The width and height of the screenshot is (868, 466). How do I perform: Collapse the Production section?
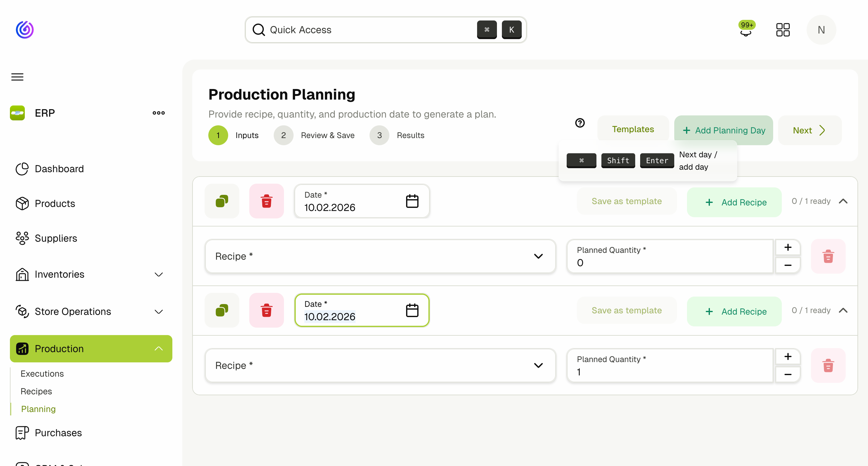158,349
